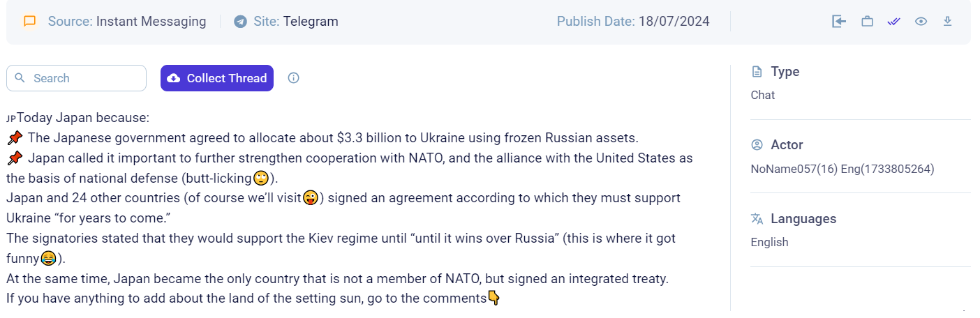Click the Languages translate icon
The width and height of the screenshot is (980, 318).
click(757, 219)
